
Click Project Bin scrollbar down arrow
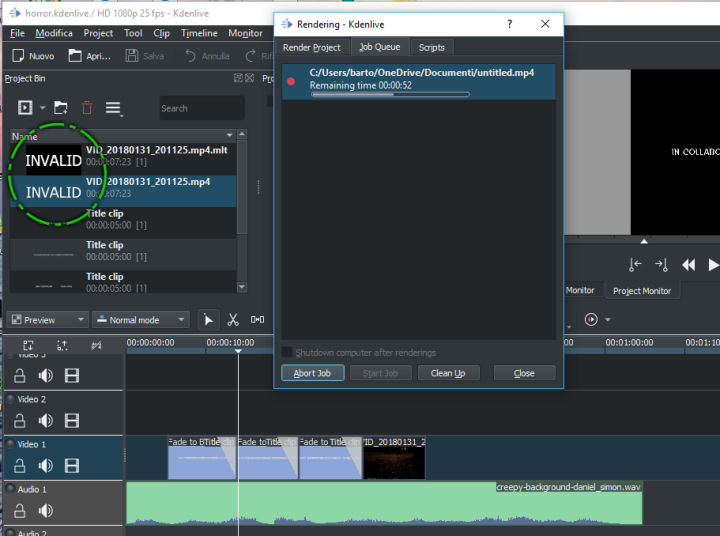pos(242,287)
